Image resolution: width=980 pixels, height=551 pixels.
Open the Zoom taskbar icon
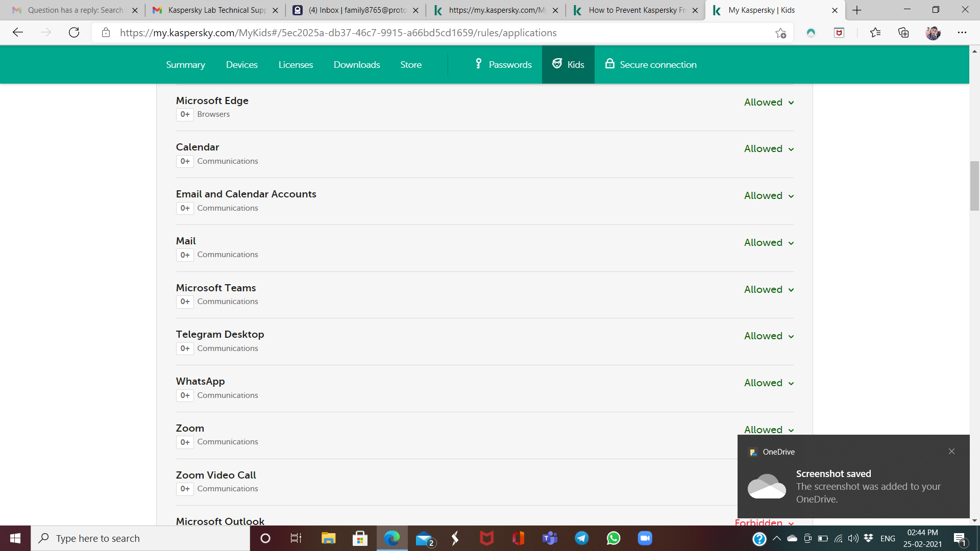point(645,538)
